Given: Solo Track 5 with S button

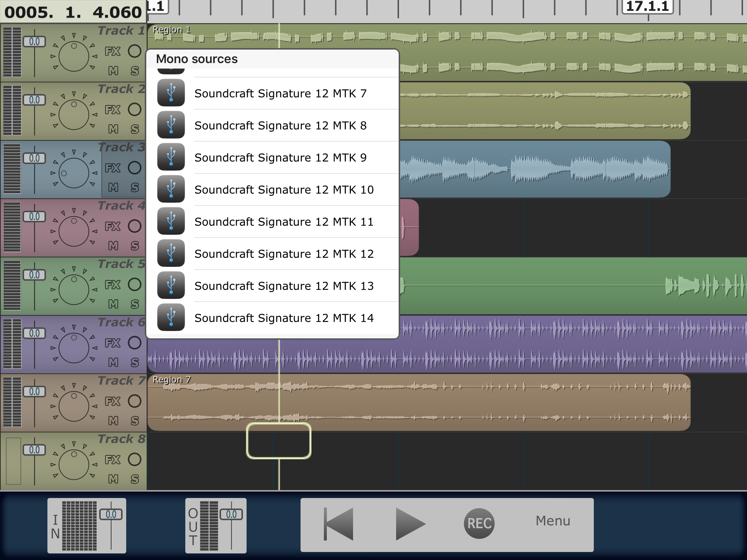Looking at the screenshot, I should (135, 304).
